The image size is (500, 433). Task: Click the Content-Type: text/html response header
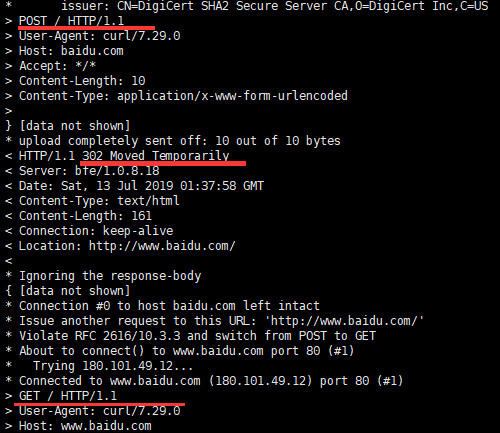(x=99, y=201)
